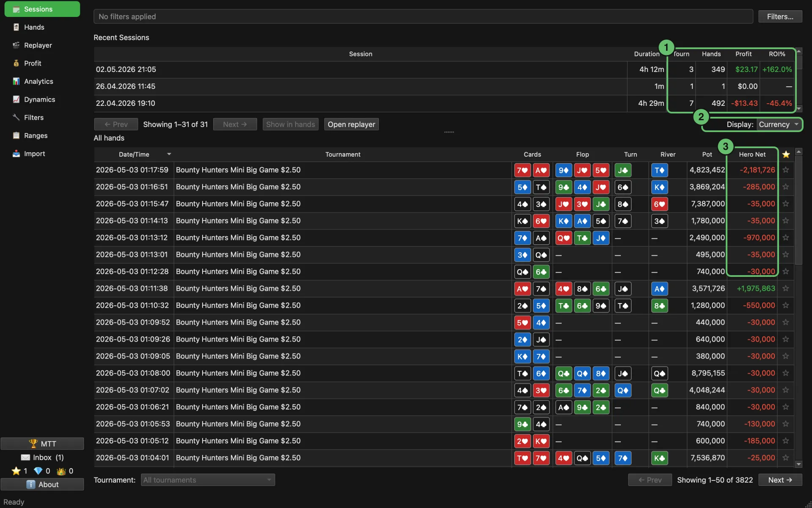This screenshot has width=812, height=508.
Task: Click the Import tray icon
Action: 16,154
